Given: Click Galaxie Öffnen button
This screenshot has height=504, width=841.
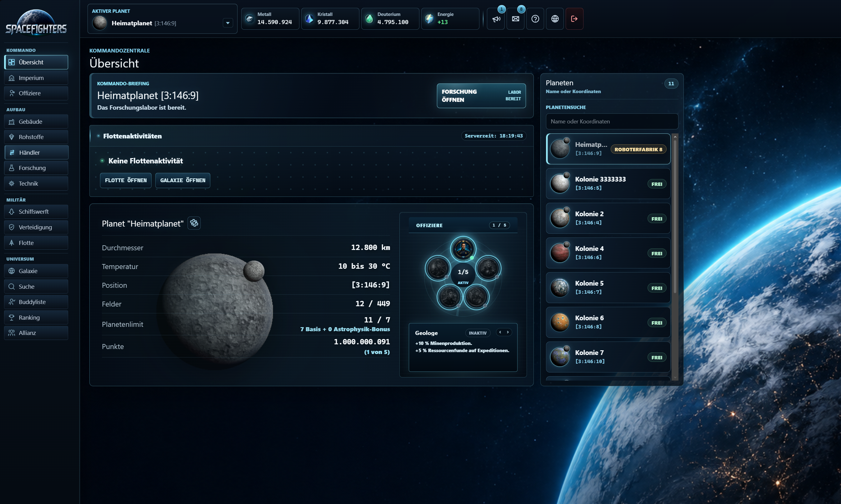Looking at the screenshot, I should pyautogui.click(x=183, y=180).
